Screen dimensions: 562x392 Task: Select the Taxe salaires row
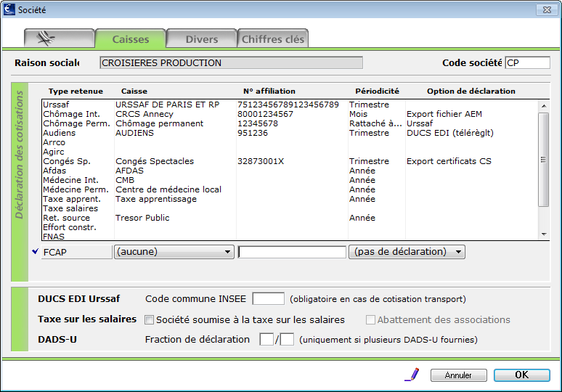(x=290, y=208)
